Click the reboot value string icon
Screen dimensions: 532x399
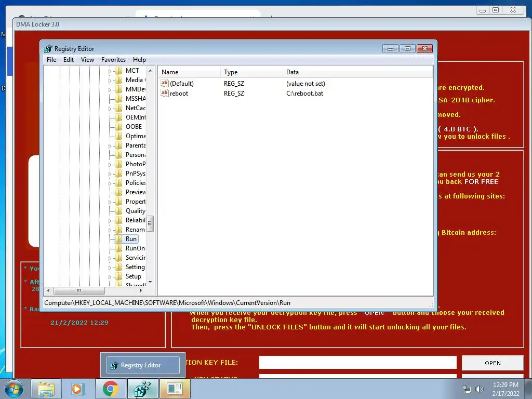[165, 93]
